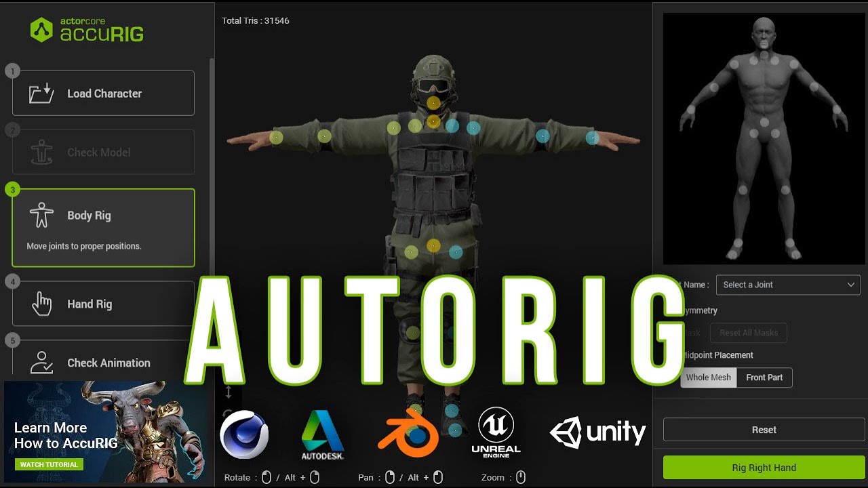
Task: Click the vertical move arrows icon in the viewport corner
Action: [229, 392]
